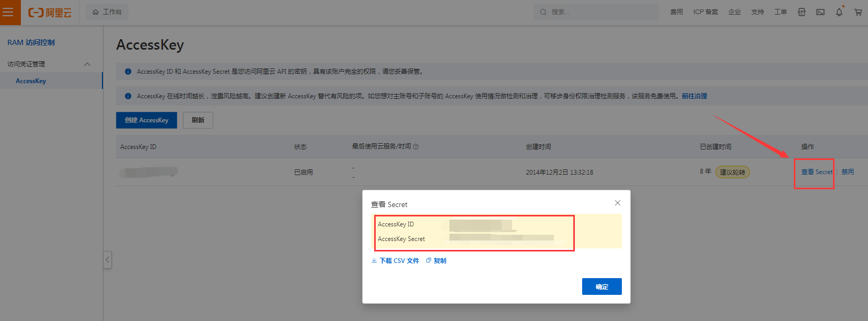Click the 查看 Secret link in the row
The image size is (868, 321).
click(817, 172)
